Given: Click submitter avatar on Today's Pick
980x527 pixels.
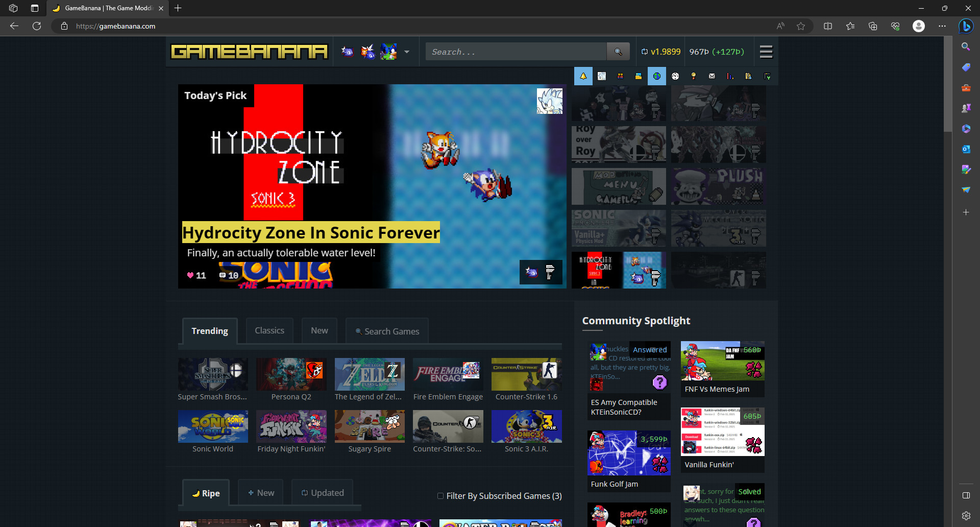Looking at the screenshot, I should coord(549,101).
